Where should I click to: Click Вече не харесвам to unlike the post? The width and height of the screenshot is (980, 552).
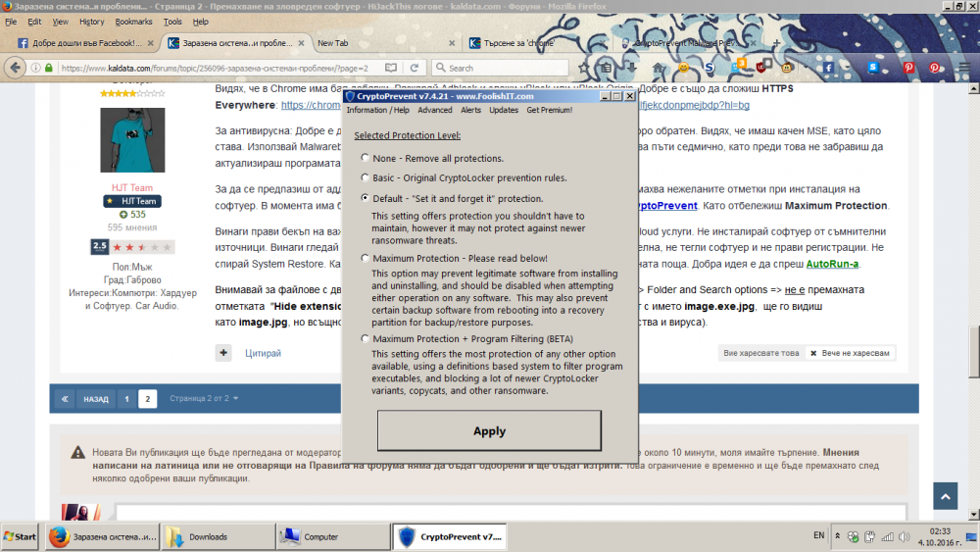850,353
